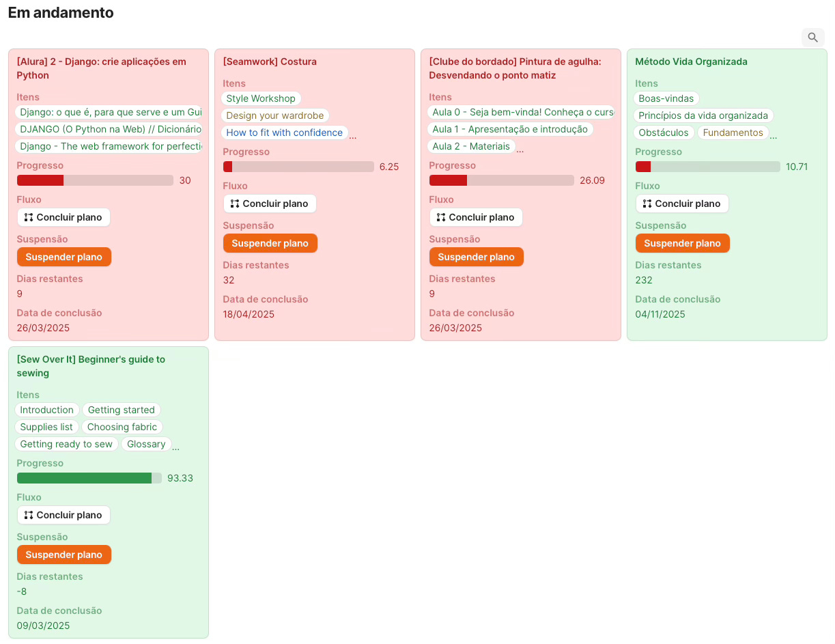Click the progress bar showing 26.09
835x644 pixels.
(502, 180)
